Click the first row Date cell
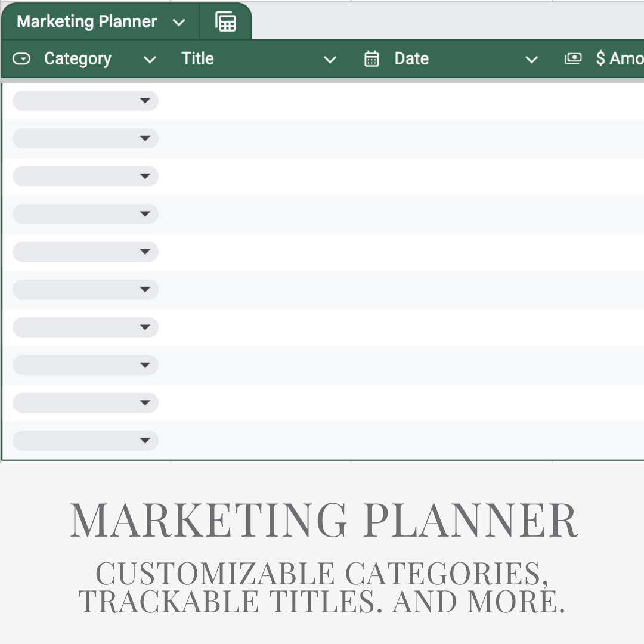644x644 pixels. click(452, 101)
